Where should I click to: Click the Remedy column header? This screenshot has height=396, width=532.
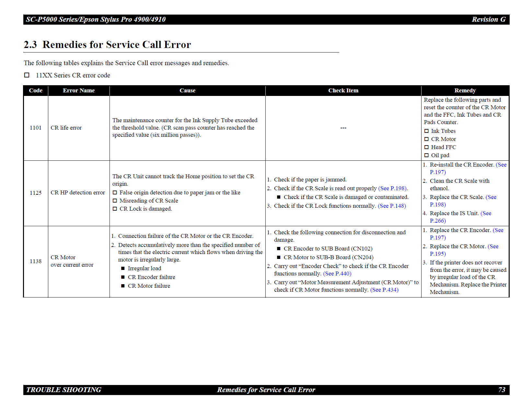[x=465, y=90]
